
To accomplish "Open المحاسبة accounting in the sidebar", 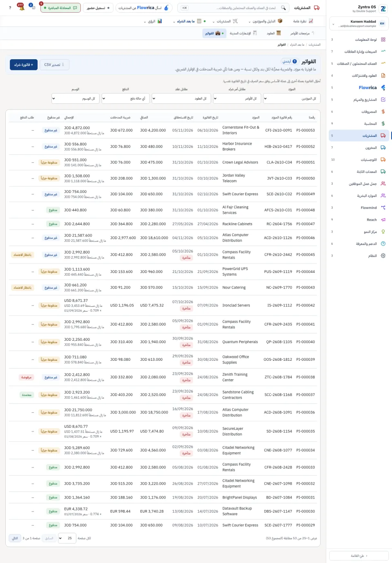I will click(x=359, y=123).
